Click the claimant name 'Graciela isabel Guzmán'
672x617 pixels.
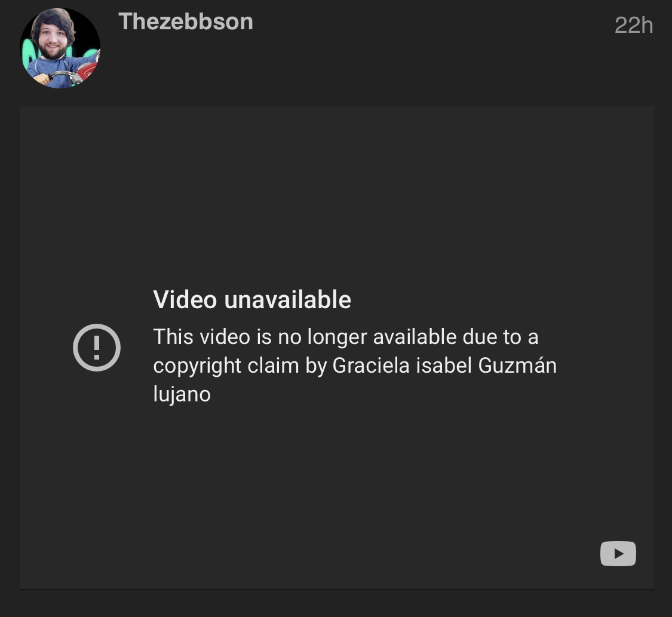point(444,366)
